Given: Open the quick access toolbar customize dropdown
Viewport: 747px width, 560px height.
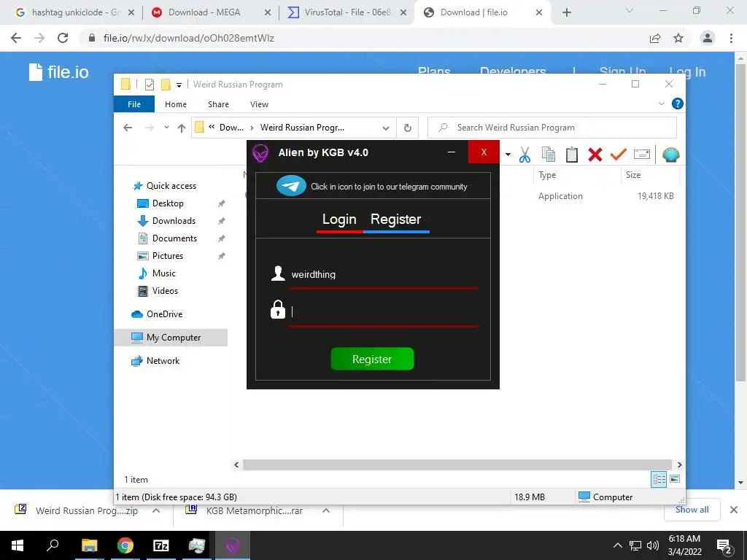Looking at the screenshot, I should (x=179, y=85).
